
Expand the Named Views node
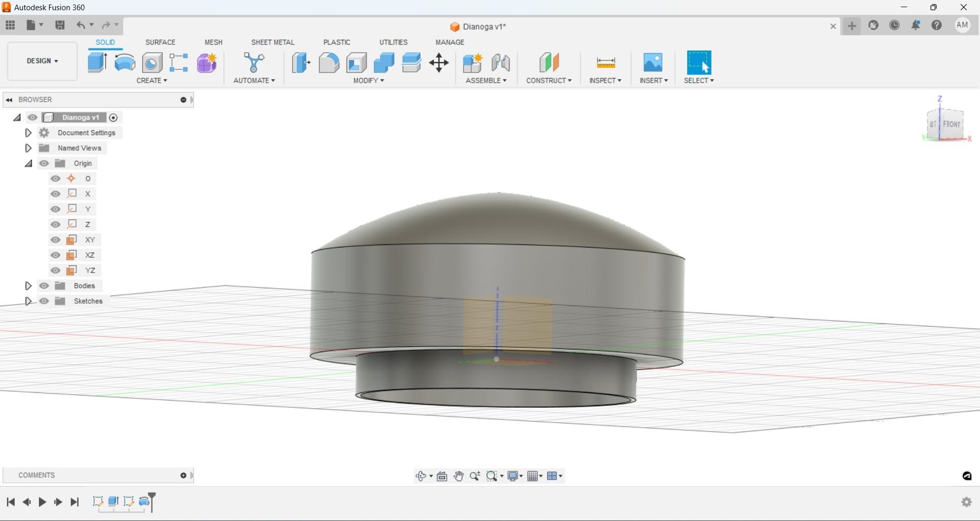pyautogui.click(x=29, y=148)
